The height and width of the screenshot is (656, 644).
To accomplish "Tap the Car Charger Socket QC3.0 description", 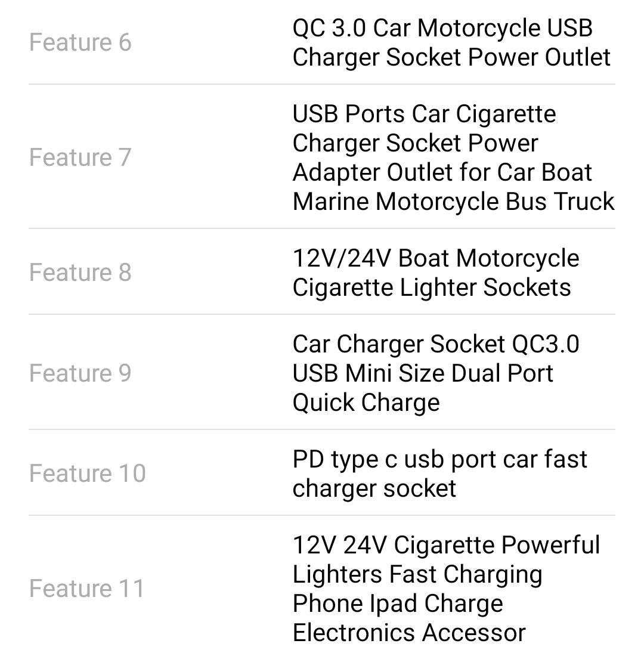I will pos(436,373).
